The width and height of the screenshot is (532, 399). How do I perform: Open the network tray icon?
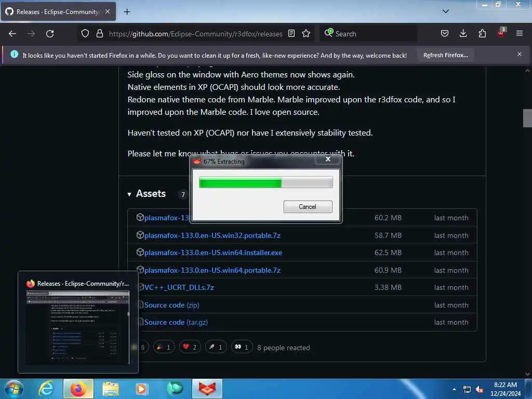click(467, 390)
